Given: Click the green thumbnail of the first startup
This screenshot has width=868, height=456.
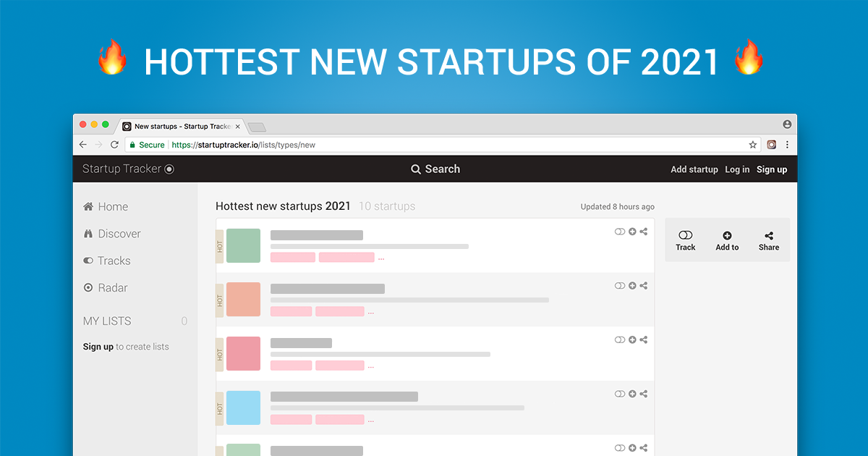Looking at the screenshot, I should coord(243,245).
